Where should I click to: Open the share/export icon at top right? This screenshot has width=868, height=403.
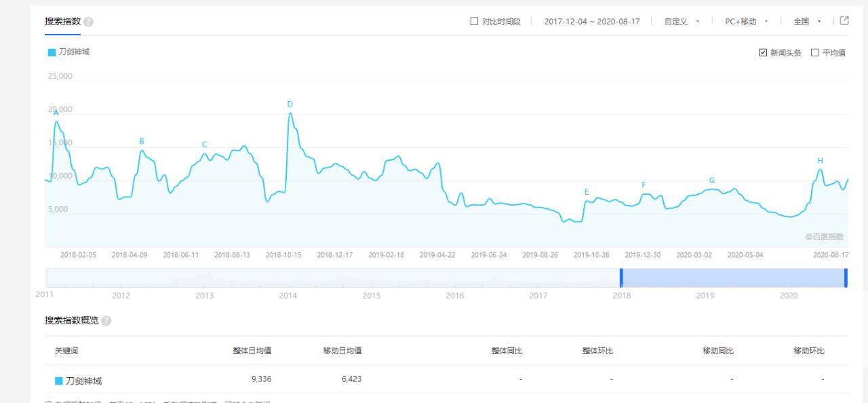pos(842,21)
